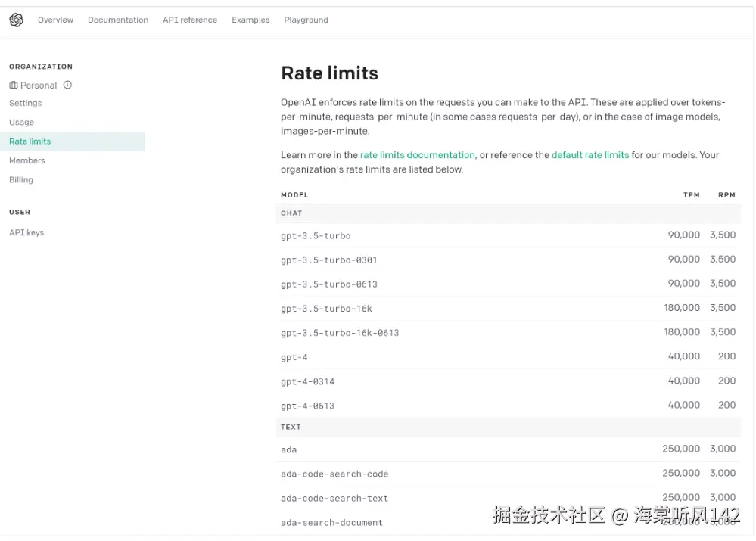Select the ada model name
The height and width of the screenshot is (541, 756).
[289, 450]
